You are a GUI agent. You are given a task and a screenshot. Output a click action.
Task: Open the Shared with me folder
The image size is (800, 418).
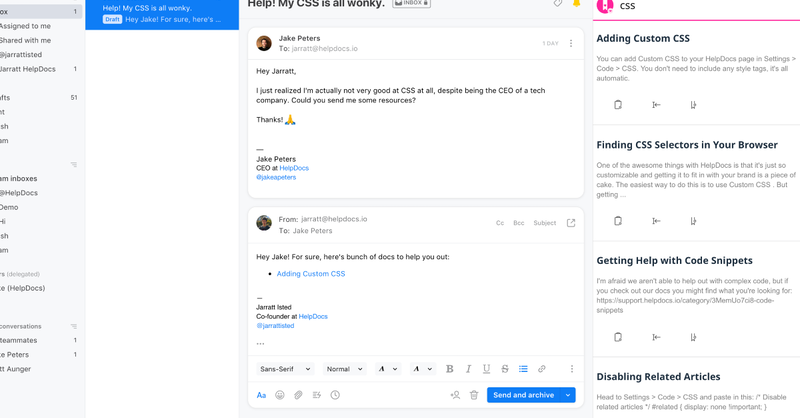(x=26, y=40)
